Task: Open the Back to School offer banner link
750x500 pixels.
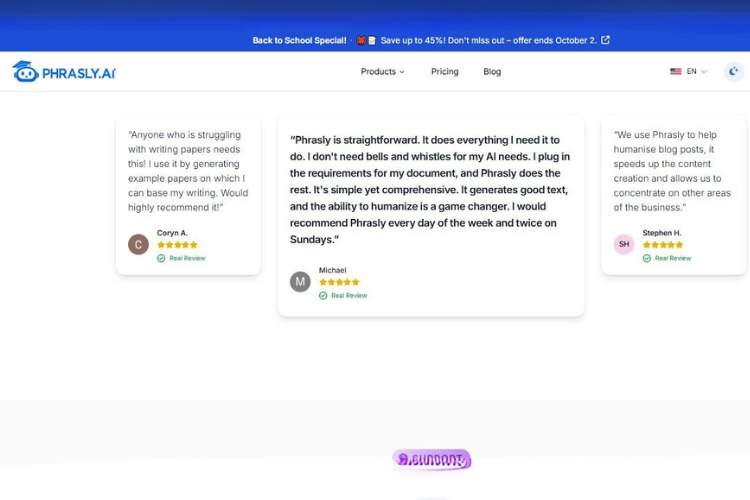Action: pos(424,40)
